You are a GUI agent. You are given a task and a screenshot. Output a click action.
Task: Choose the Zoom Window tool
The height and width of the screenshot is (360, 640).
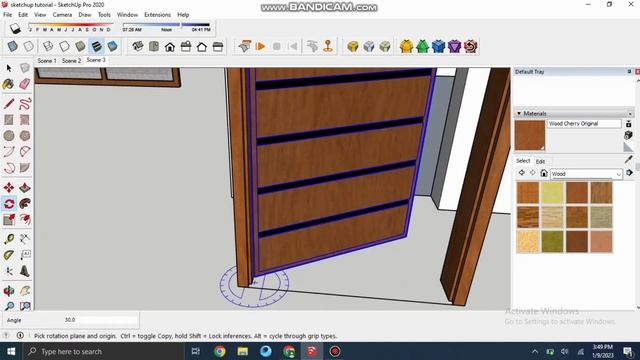click(25, 306)
